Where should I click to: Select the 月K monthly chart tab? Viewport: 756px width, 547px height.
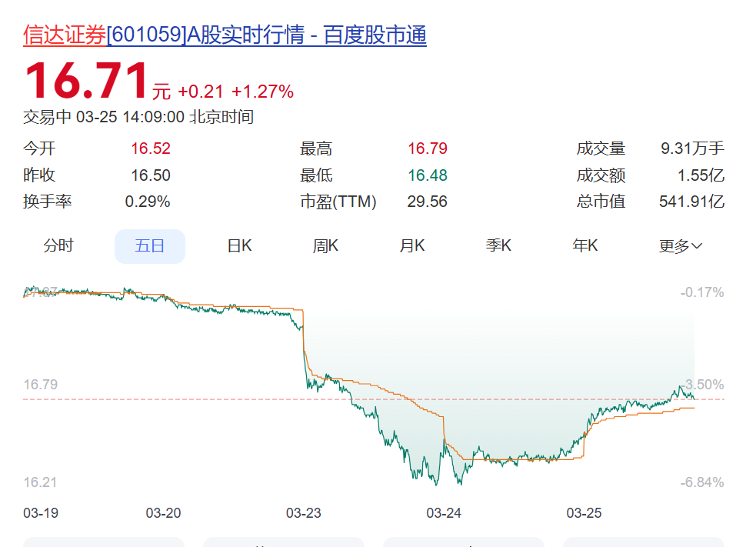point(412,246)
